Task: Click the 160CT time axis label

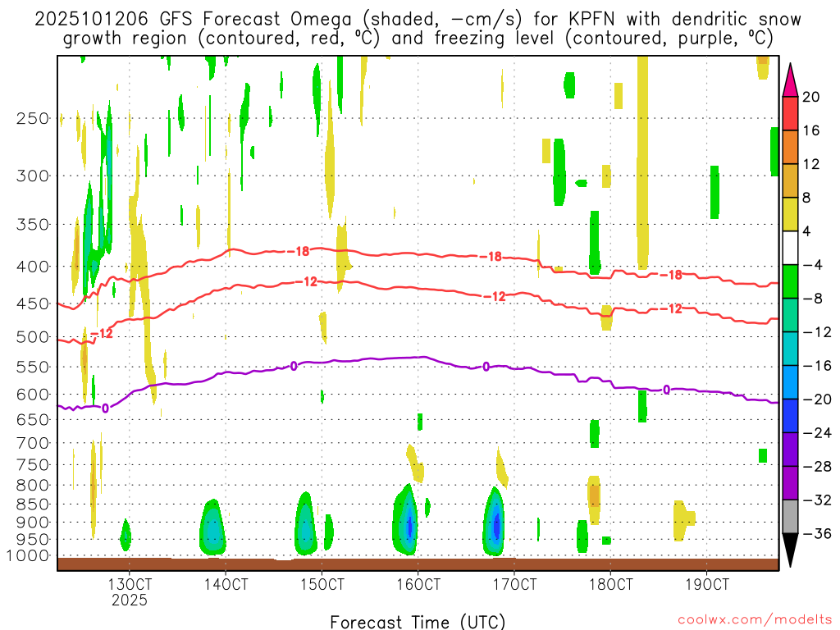Action: point(418,584)
